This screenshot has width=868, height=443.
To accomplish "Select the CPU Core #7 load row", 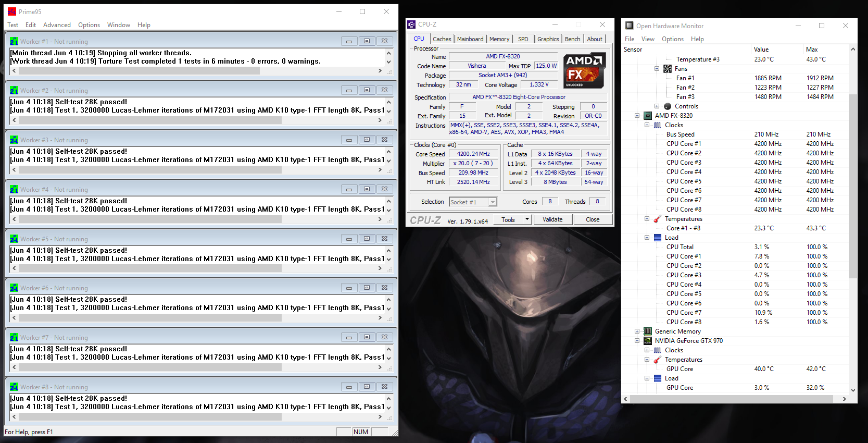I will [736, 313].
